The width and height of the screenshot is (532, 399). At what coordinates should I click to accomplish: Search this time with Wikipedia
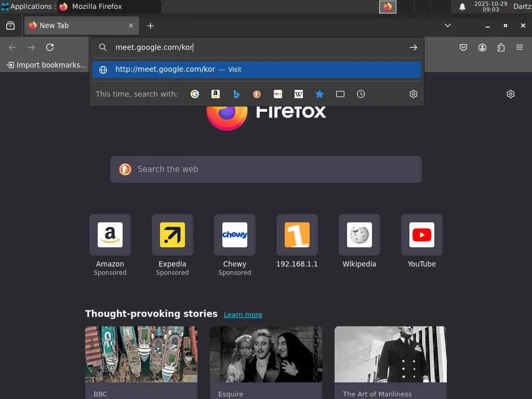pyautogui.click(x=299, y=94)
